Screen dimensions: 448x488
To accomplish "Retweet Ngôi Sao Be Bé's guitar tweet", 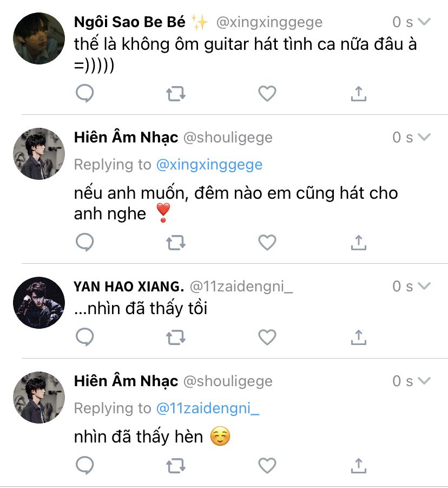I will 175,94.
